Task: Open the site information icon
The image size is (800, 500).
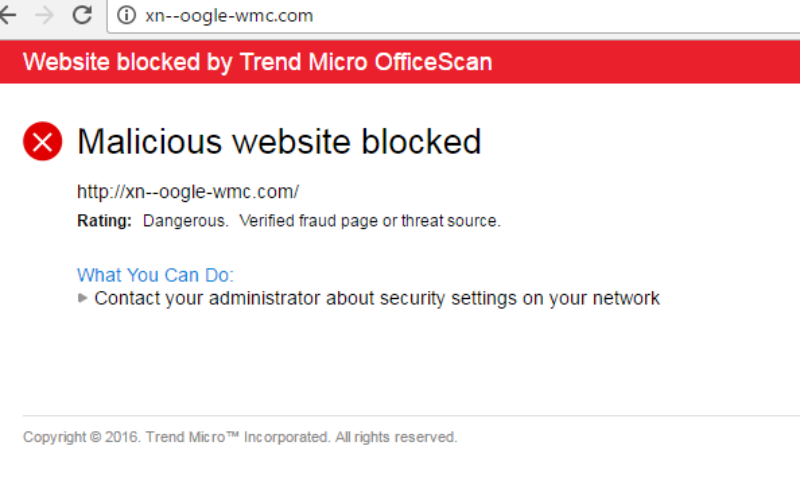Action: (126, 15)
